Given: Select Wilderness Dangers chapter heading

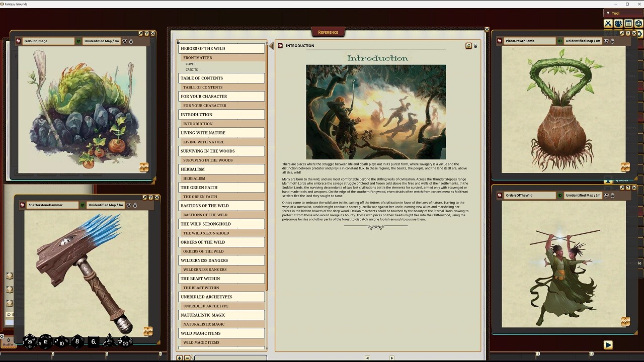Looking at the screenshot, I should point(221,260).
